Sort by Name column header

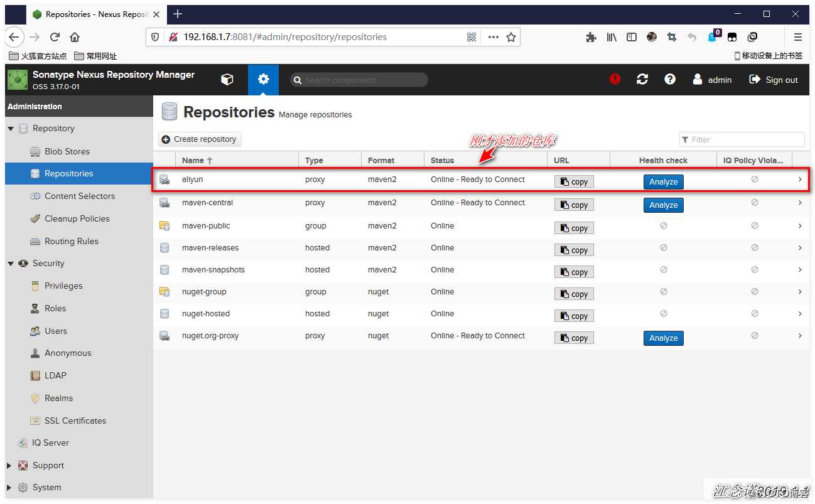click(237, 160)
